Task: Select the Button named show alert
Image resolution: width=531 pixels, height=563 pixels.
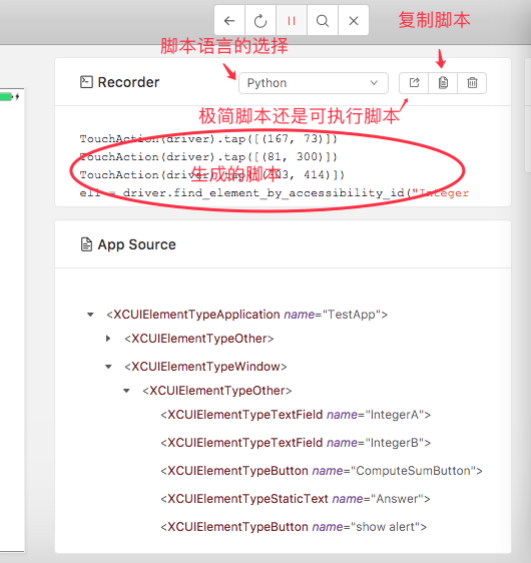Action: tap(293, 527)
